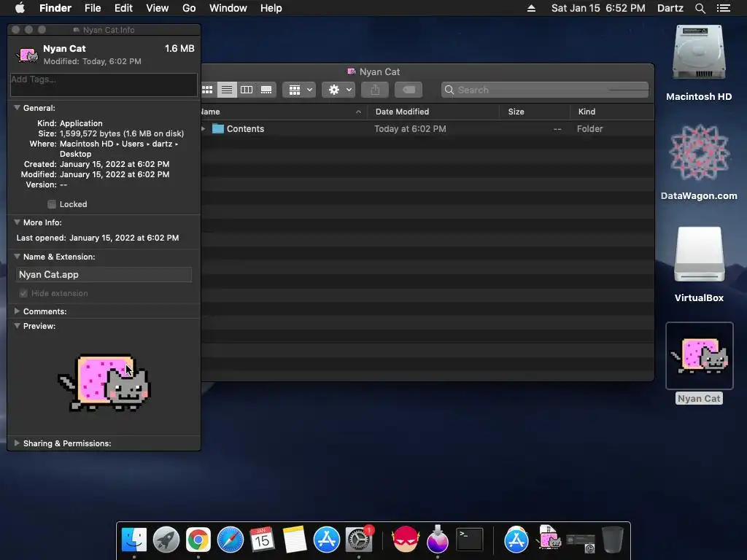Expand the Comments section
Viewport: 747px width, 560px height.
pos(18,311)
